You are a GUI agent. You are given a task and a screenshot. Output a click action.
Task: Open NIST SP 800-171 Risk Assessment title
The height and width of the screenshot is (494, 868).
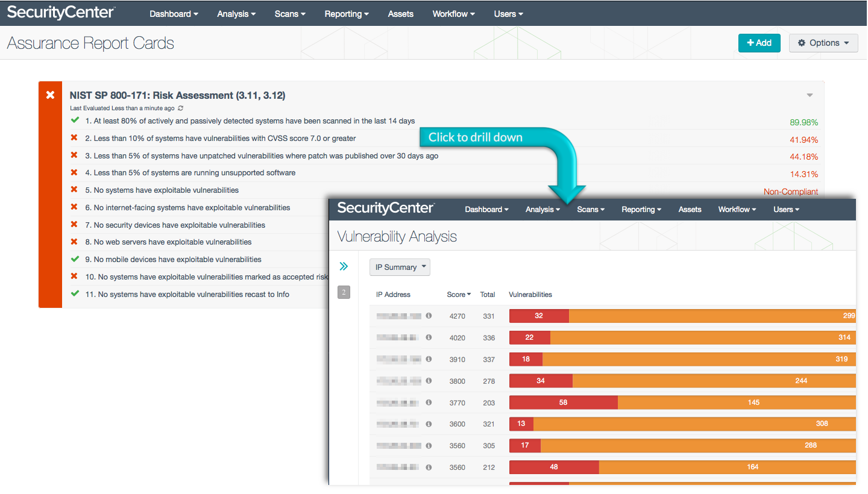click(x=177, y=95)
